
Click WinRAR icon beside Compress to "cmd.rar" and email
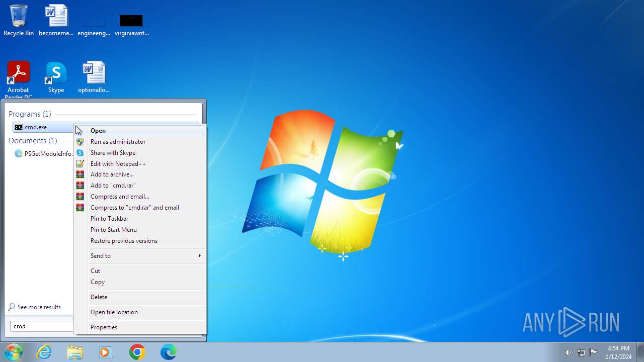[x=80, y=208]
